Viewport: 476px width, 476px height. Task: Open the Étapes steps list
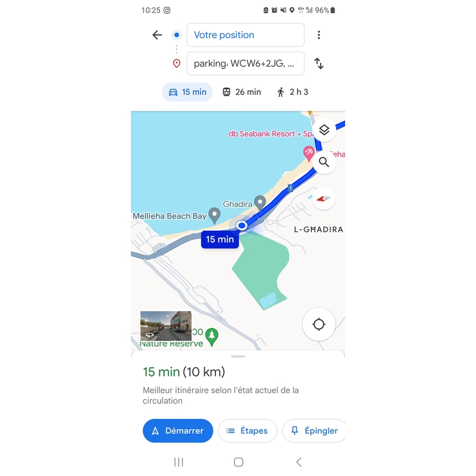click(248, 430)
